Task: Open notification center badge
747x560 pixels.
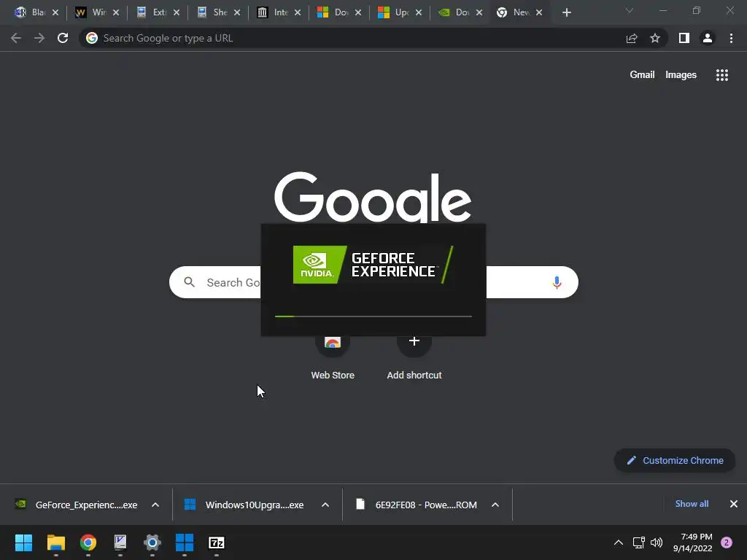Action: (x=727, y=542)
